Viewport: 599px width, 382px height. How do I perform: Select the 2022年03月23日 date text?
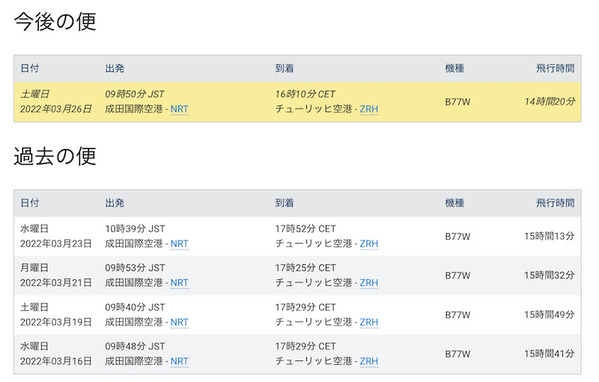[56, 243]
